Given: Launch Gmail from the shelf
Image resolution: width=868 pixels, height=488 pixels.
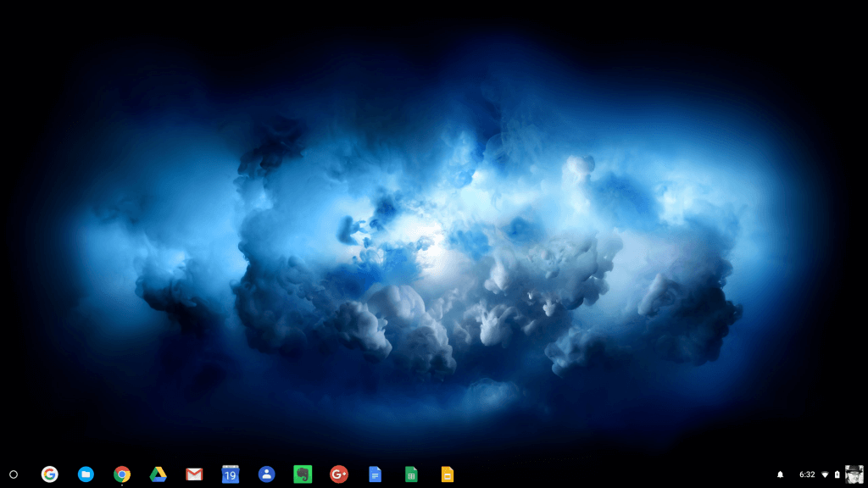Looking at the screenshot, I should [194, 474].
